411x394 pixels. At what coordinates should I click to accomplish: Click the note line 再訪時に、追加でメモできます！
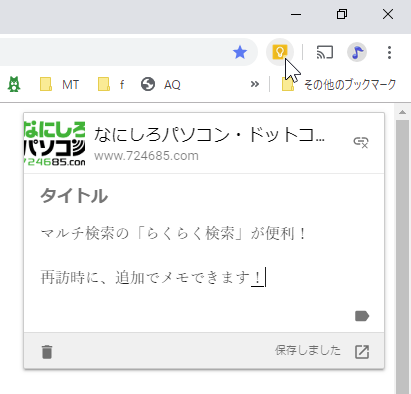coord(152,277)
